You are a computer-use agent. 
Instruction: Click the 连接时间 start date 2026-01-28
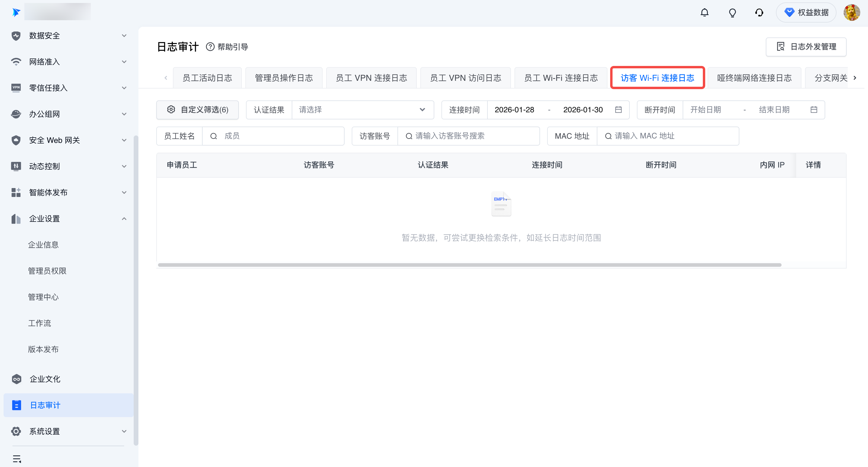pyautogui.click(x=514, y=110)
